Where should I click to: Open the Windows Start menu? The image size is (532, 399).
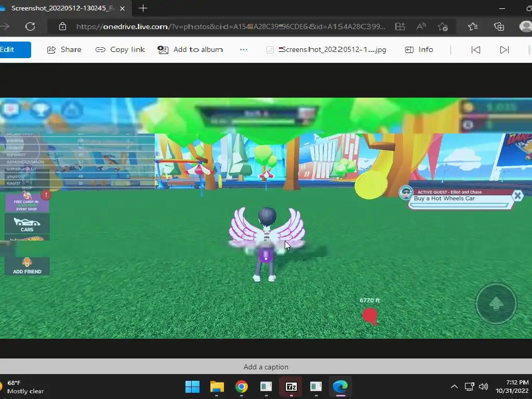pyautogui.click(x=192, y=387)
